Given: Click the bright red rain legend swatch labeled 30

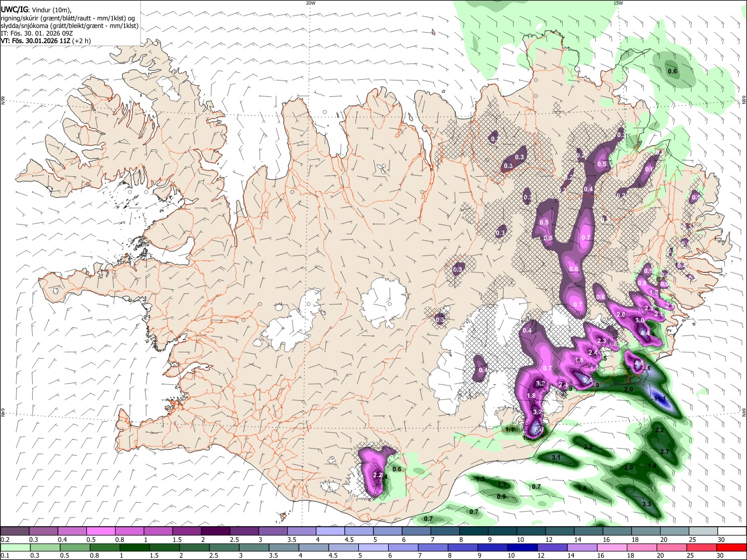Looking at the screenshot, I should coord(732,547).
